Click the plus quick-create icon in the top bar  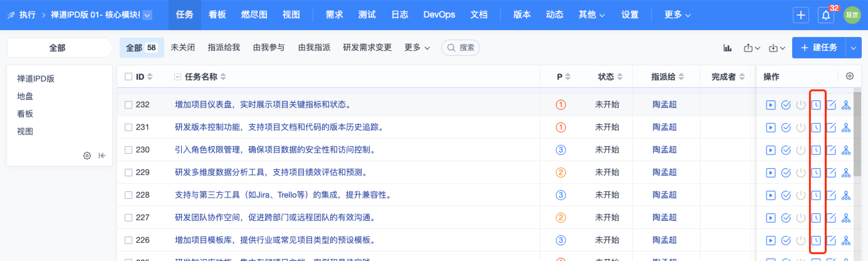(801, 15)
